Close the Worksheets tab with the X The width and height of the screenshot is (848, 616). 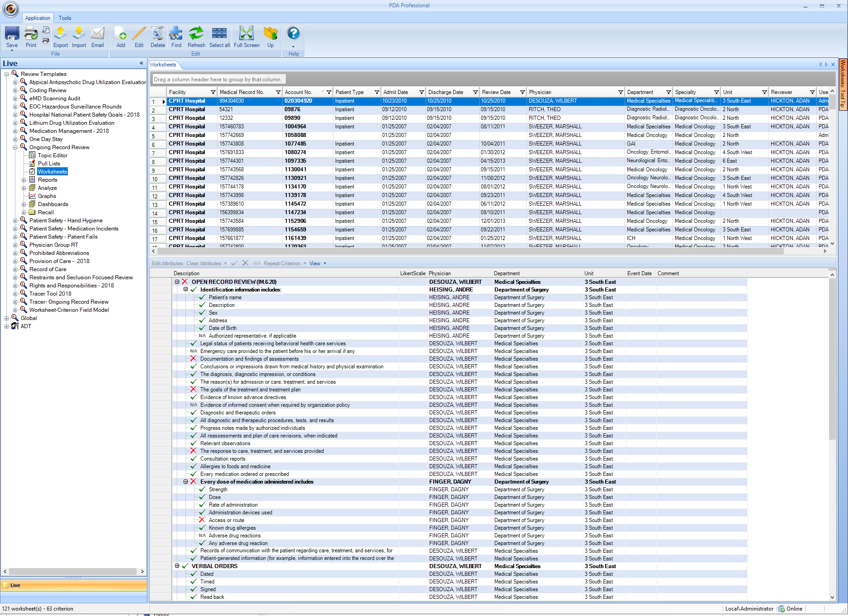click(833, 65)
